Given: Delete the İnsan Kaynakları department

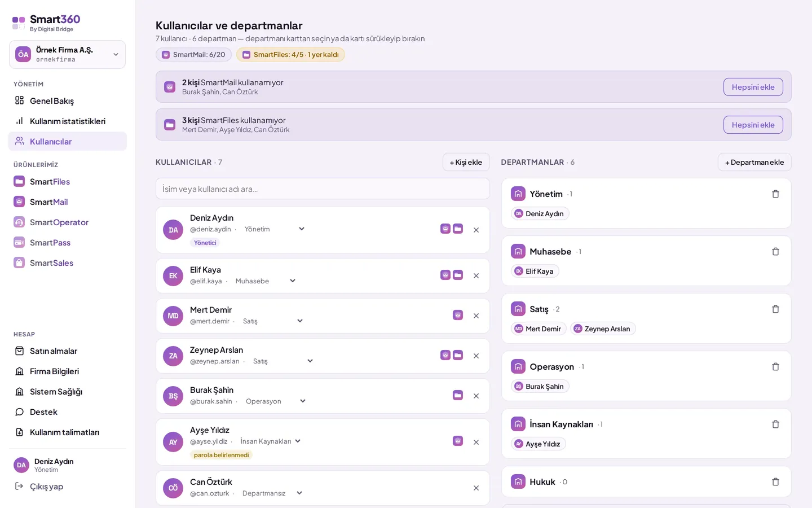Looking at the screenshot, I should 775,424.
